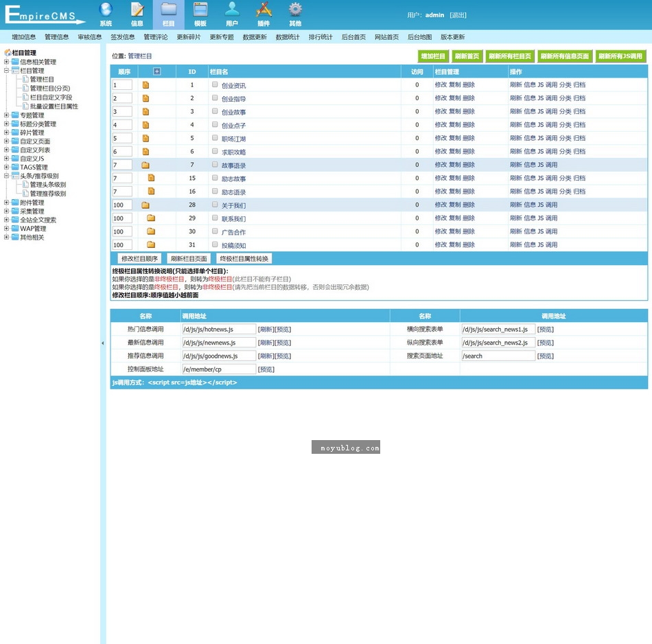Click the folder icon in 故事语录 row
This screenshot has width=652, height=644.
tap(145, 165)
